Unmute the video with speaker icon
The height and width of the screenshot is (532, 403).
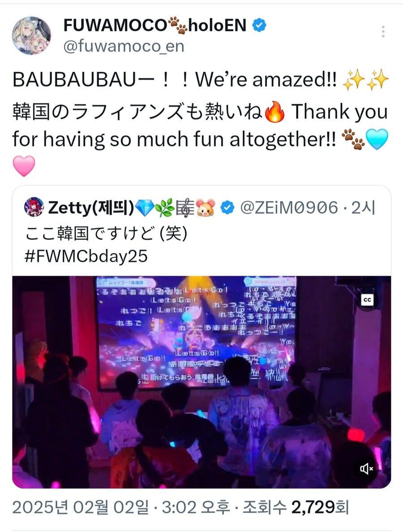(366, 469)
